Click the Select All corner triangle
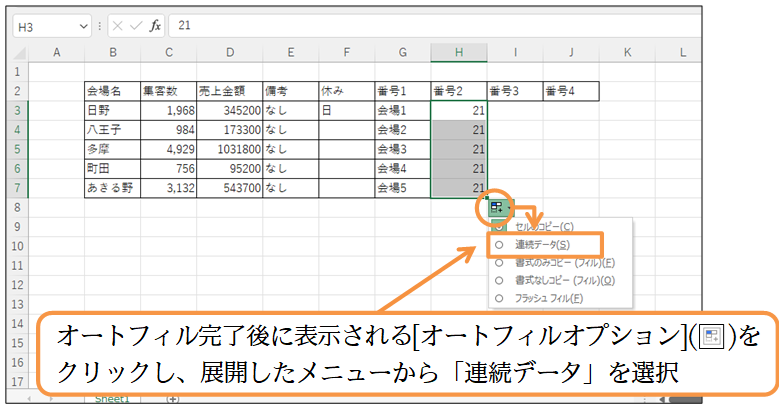The image size is (779, 406). click(19, 53)
